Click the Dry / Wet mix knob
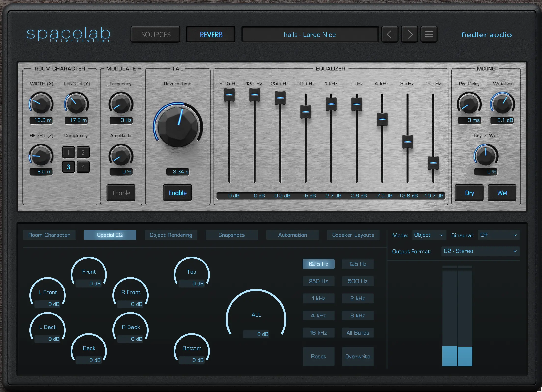Viewport: 542px width, 392px height. coord(486,156)
